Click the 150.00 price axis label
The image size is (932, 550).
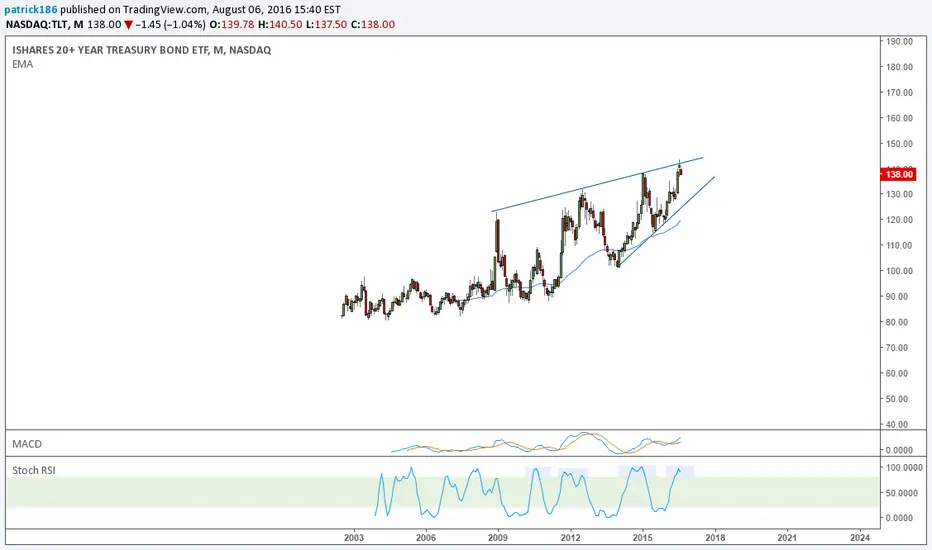(x=899, y=144)
